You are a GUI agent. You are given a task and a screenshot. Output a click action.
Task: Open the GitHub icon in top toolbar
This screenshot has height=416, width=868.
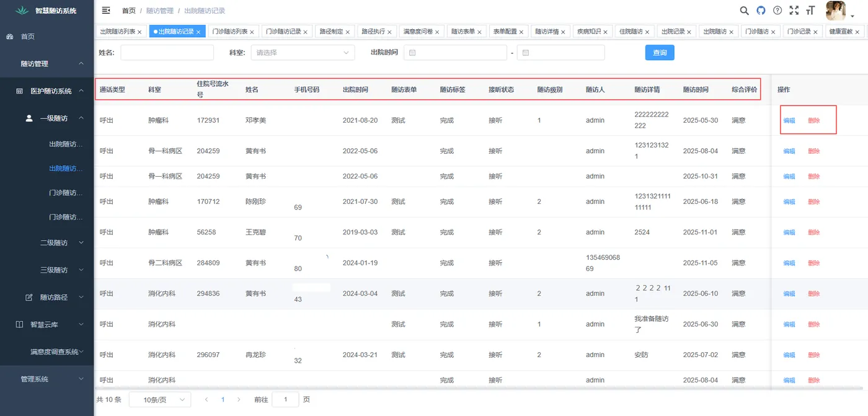[761, 10]
